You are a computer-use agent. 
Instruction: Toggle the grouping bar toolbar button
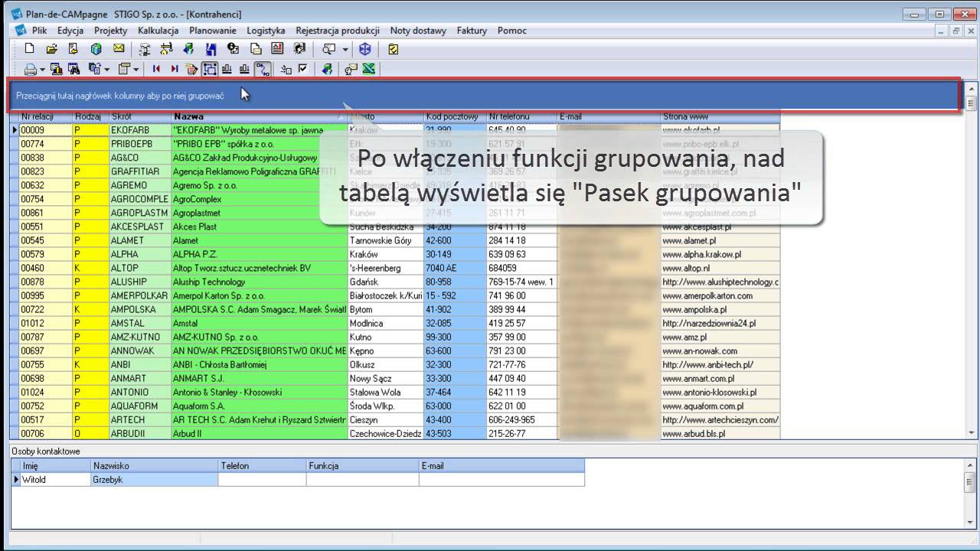[x=210, y=69]
